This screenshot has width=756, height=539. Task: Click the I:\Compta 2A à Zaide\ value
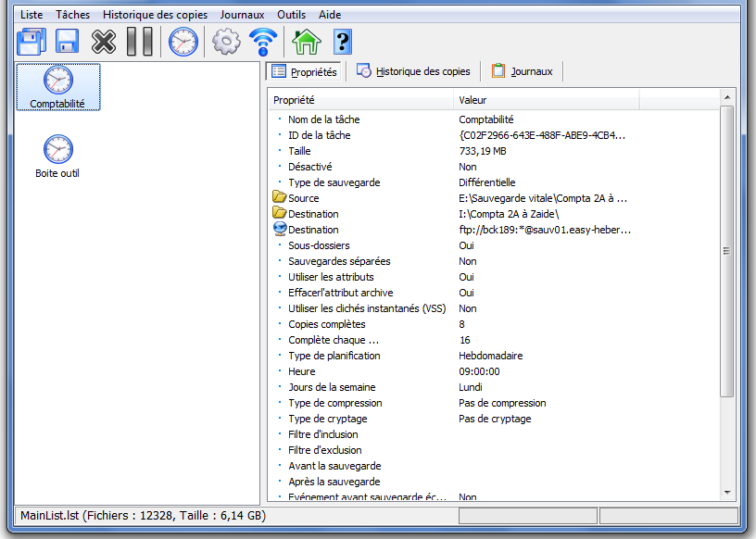pos(509,214)
